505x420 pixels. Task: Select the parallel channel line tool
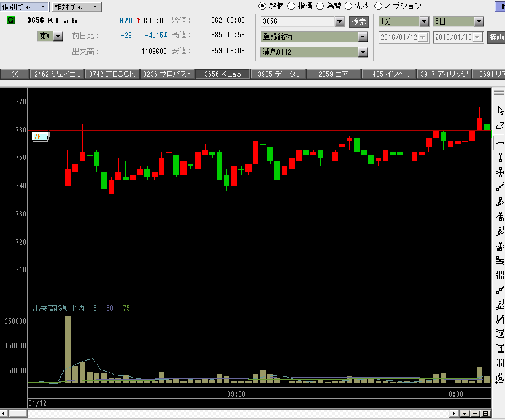click(x=500, y=319)
